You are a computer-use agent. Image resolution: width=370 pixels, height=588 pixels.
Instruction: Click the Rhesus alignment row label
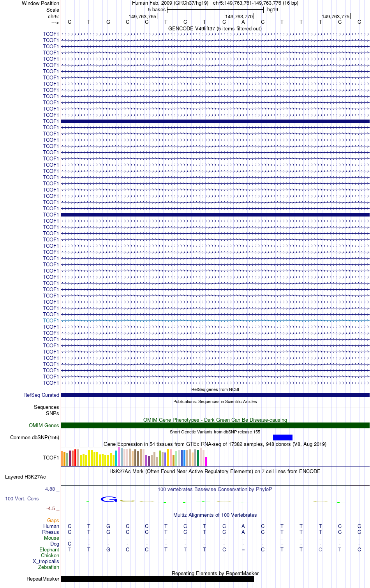click(x=51, y=532)
